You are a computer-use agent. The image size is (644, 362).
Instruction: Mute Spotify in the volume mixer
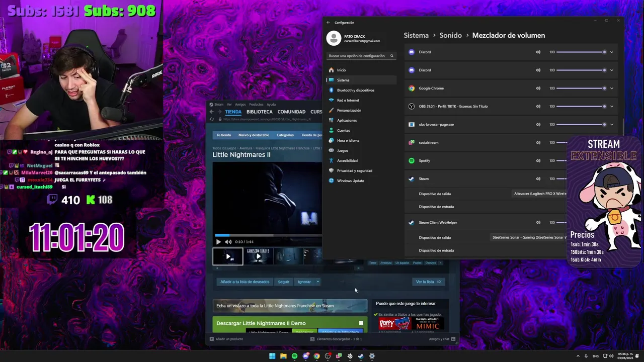coord(538,160)
